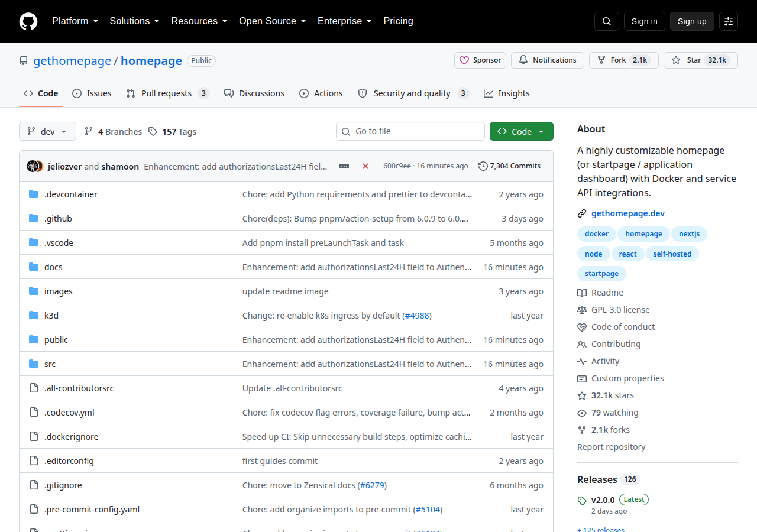Screen dimensions: 757x532
Task: Click the Star button
Action: 701,60
